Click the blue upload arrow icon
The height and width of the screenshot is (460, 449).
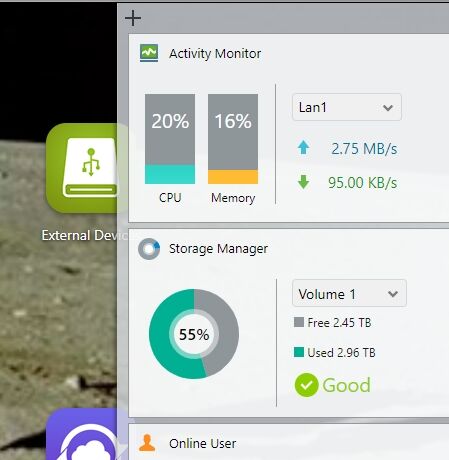pos(303,147)
